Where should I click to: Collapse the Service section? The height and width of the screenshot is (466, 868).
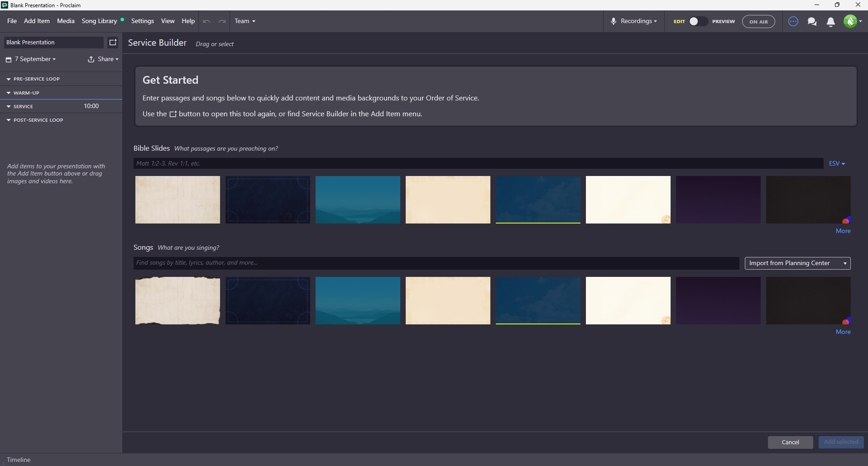(8, 106)
